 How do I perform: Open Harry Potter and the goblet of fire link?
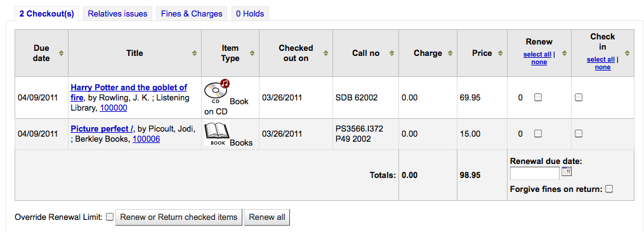tap(129, 93)
